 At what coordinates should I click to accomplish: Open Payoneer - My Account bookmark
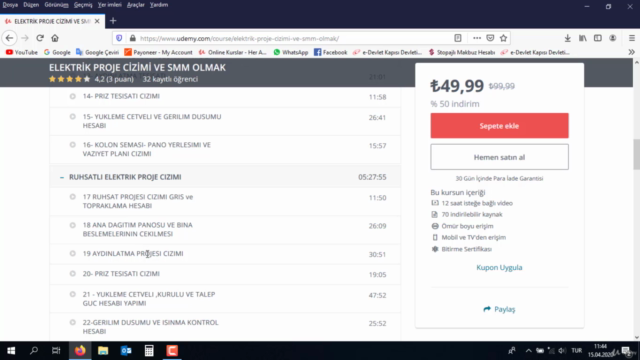[158, 52]
